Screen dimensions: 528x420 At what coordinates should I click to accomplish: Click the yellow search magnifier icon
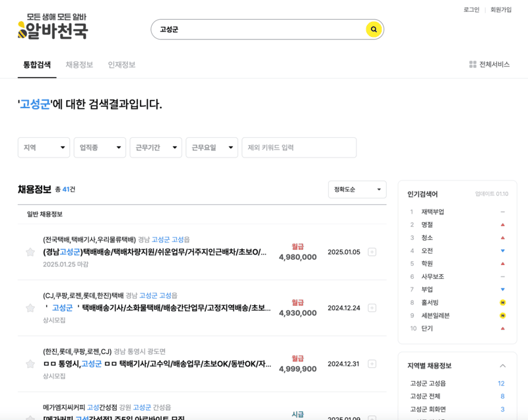click(x=373, y=30)
